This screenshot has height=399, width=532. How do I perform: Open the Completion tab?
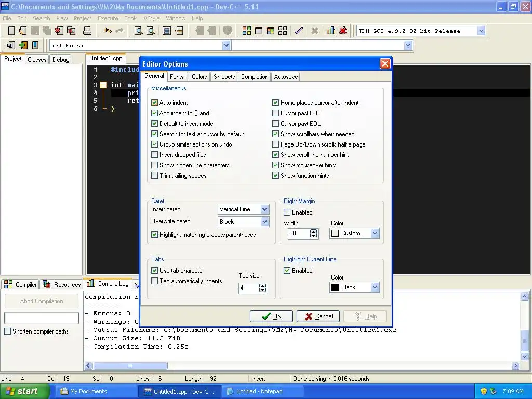255,77
